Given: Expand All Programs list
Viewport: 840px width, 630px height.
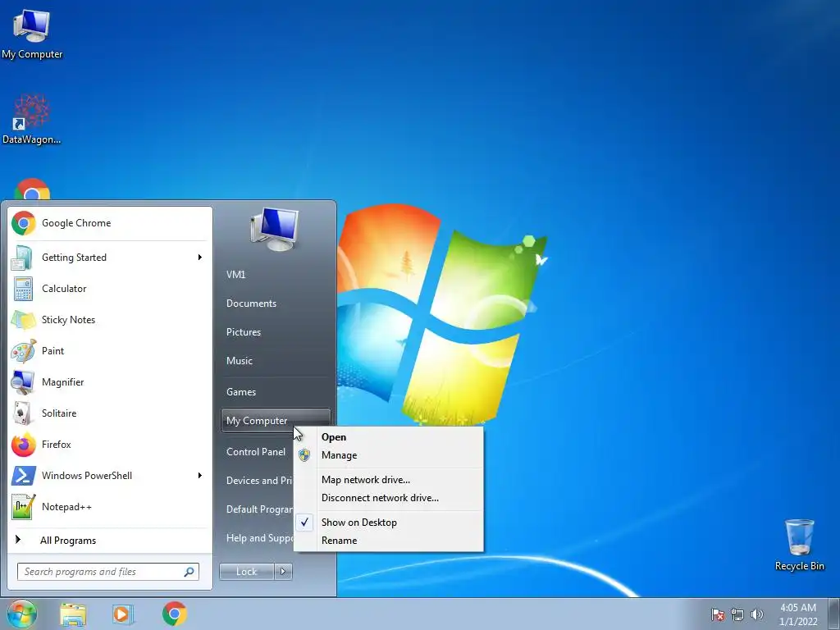Looking at the screenshot, I should click(x=110, y=541).
